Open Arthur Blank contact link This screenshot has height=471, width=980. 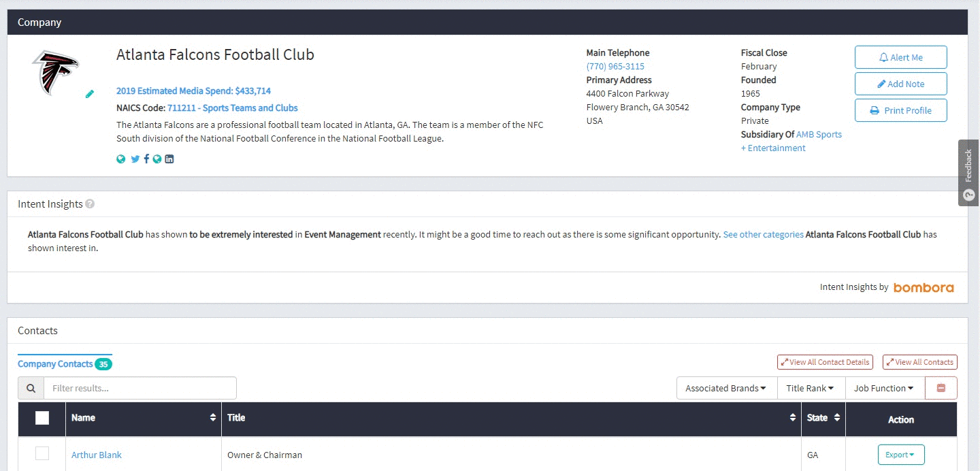tap(97, 455)
